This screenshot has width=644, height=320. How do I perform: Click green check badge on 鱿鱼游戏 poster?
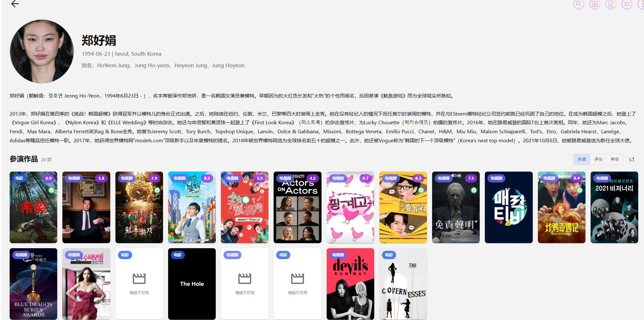(157, 190)
